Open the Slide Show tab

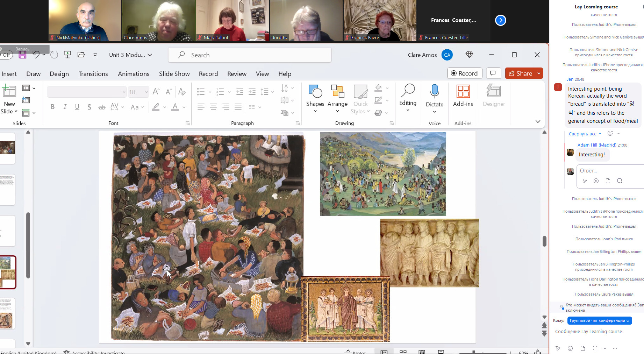click(174, 74)
